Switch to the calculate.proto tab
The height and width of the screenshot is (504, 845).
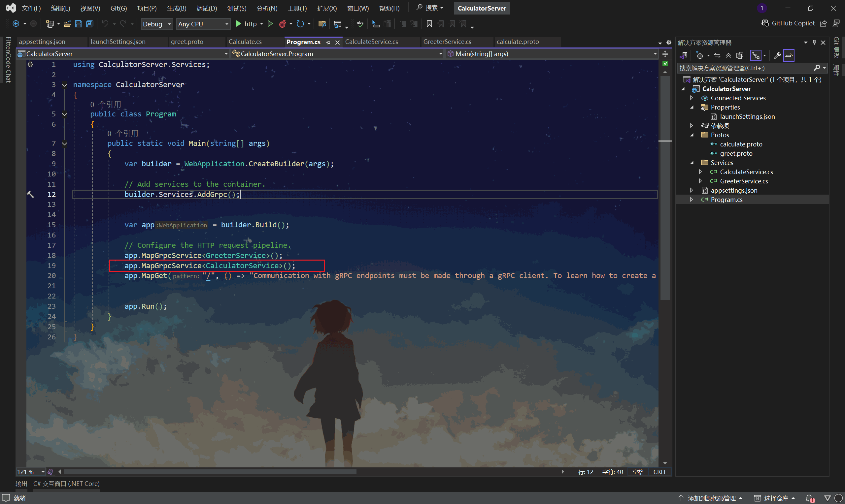click(518, 42)
